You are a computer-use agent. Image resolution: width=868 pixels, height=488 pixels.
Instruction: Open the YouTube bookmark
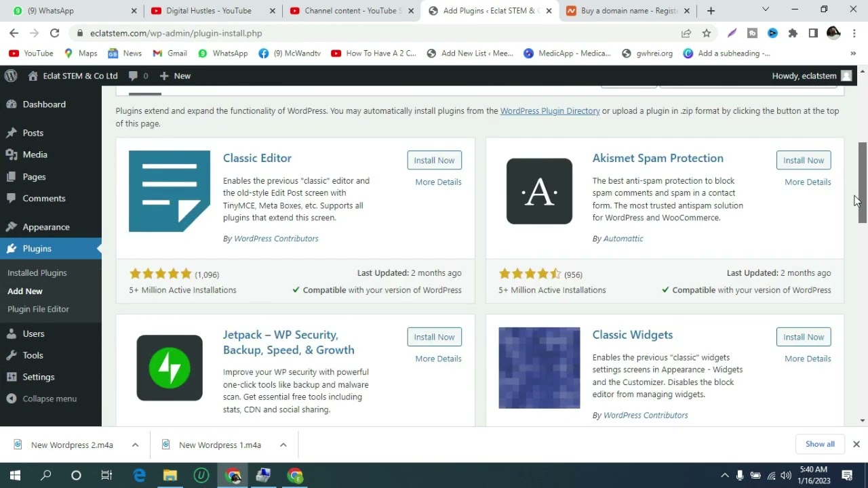point(31,54)
